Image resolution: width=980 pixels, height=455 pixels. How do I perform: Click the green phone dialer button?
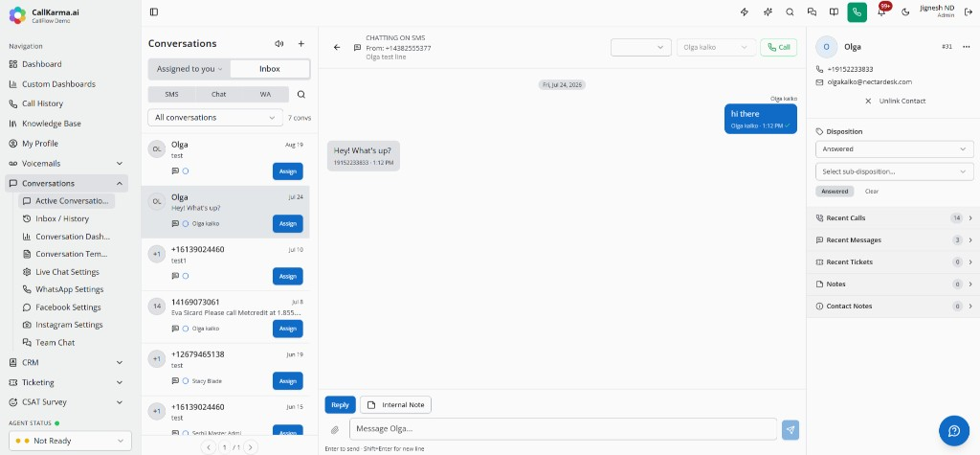click(x=857, y=11)
